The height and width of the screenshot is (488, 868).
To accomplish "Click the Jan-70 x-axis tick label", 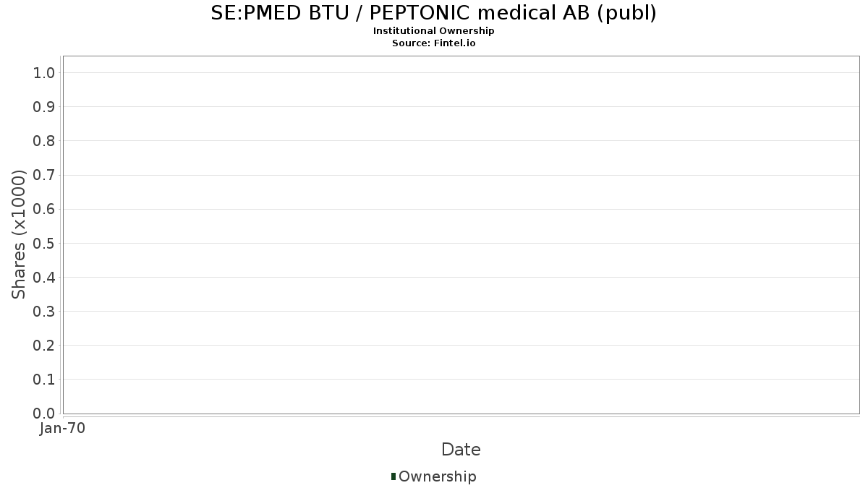I will [63, 429].
